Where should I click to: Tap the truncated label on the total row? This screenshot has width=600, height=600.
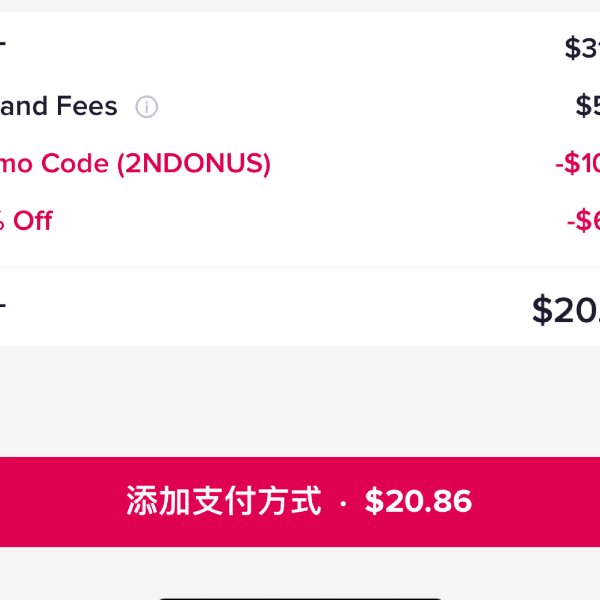3,305
